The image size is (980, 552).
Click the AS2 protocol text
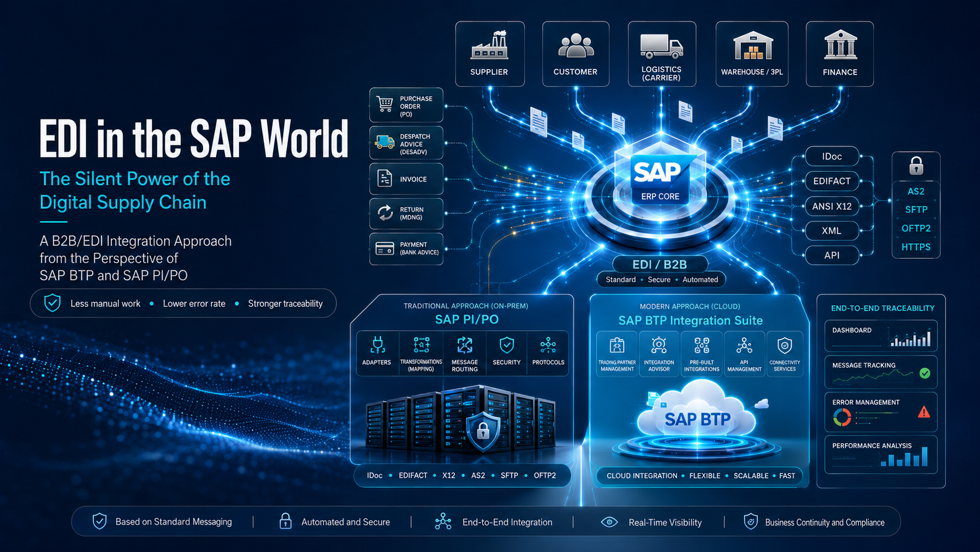coord(916,191)
